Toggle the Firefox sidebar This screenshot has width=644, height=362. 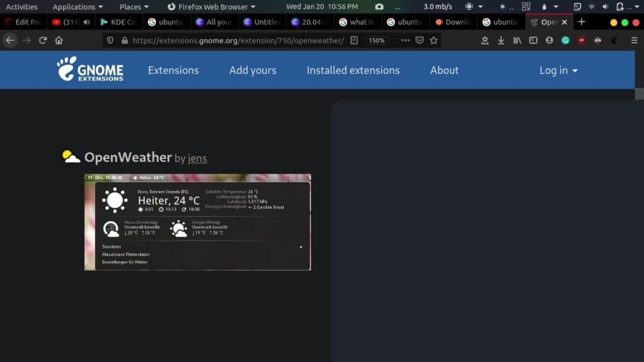[533, 40]
